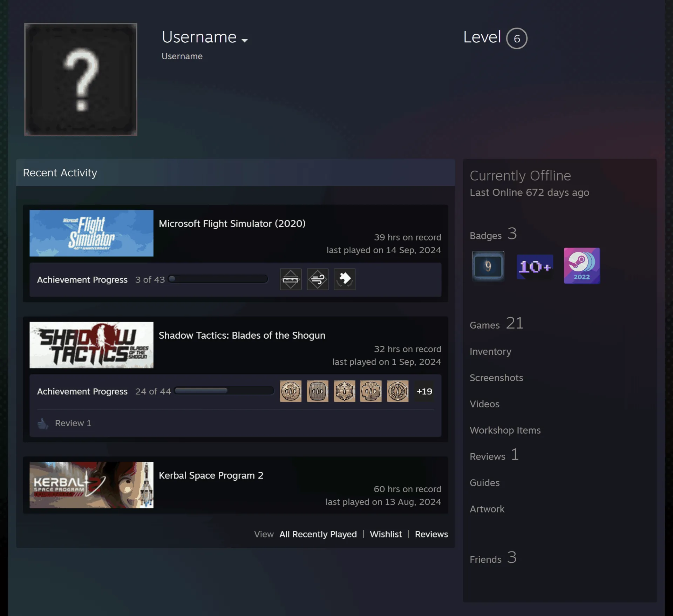The width and height of the screenshot is (673, 616).
Task: Open the badge showing number 9
Action: (x=488, y=266)
